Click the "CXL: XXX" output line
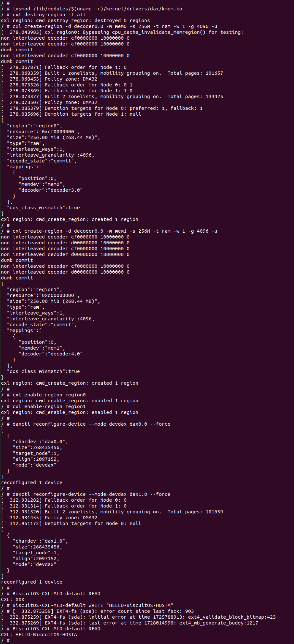The height and width of the screenshot is (644, 294). [x=13, y=599]
